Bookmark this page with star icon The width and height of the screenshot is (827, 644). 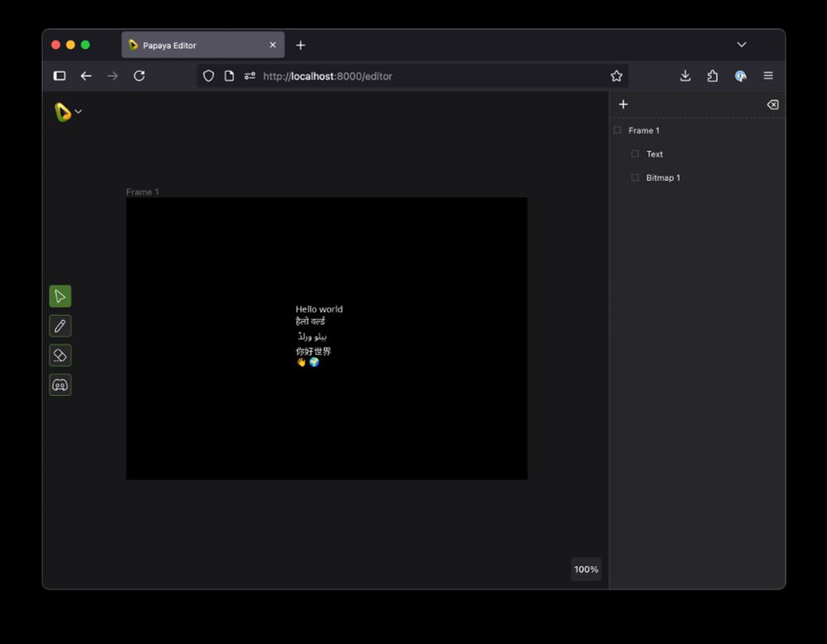(616, 76)
